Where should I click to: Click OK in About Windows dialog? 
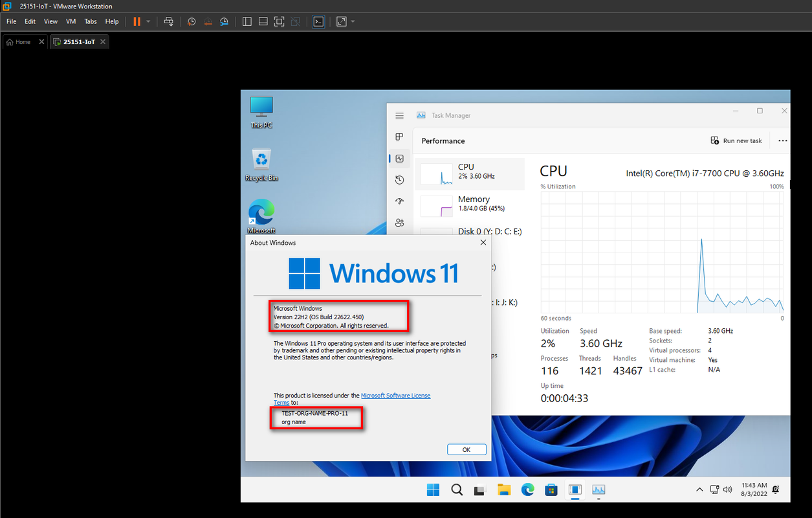pos(466,449)
